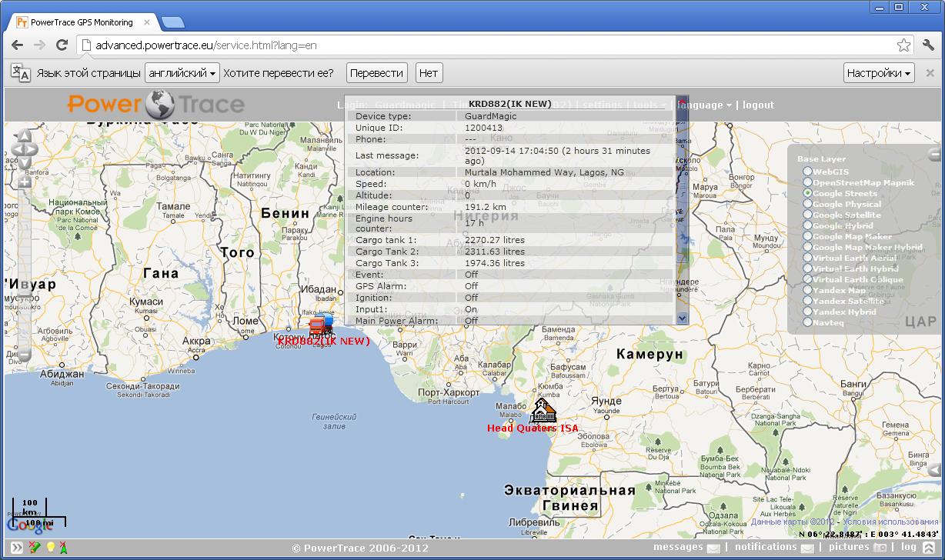
Task: Open the page language dropdown in translate bar
Action: point(182,73)
